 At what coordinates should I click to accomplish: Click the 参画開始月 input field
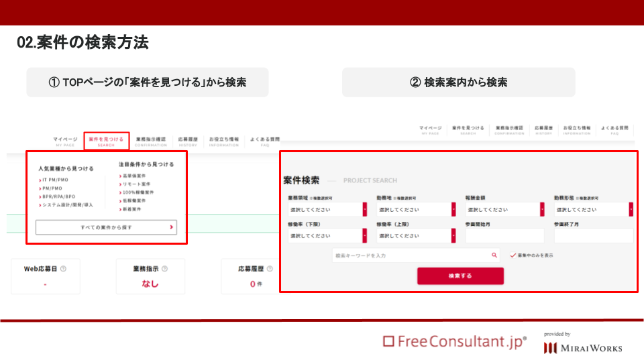coord(504,235)
